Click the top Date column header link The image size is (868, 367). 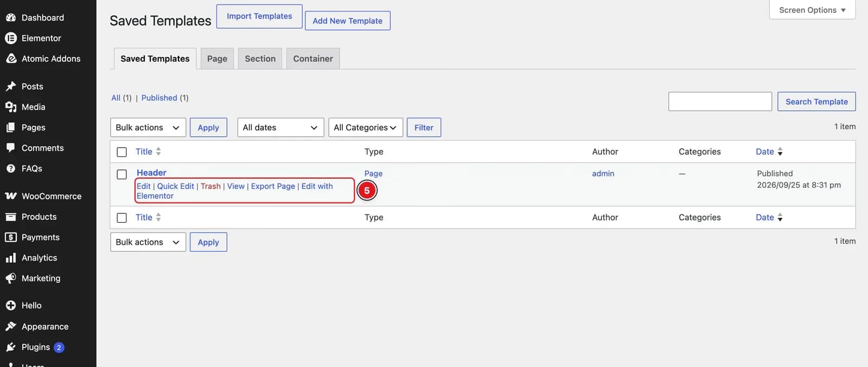(765, 151)
